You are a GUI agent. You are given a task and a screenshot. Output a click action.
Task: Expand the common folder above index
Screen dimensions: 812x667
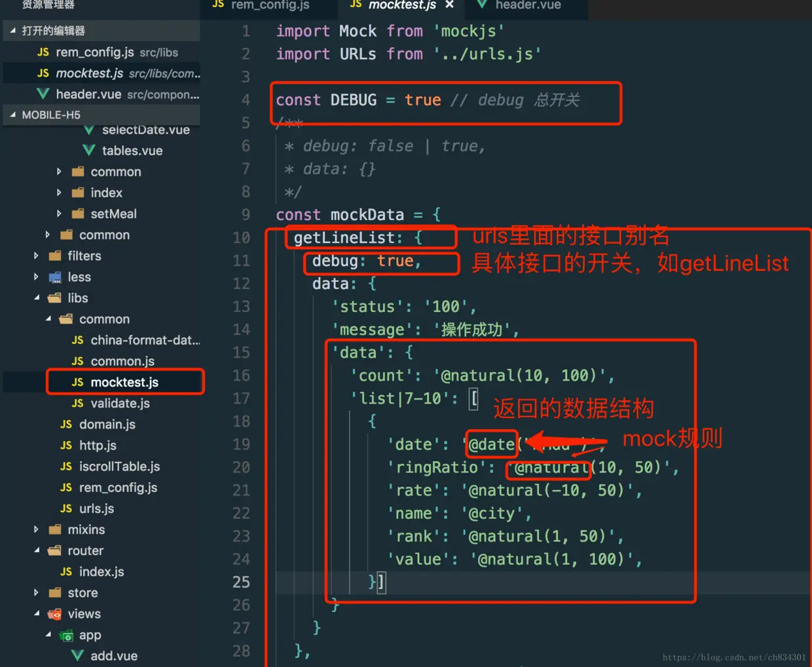coord(59,172)
